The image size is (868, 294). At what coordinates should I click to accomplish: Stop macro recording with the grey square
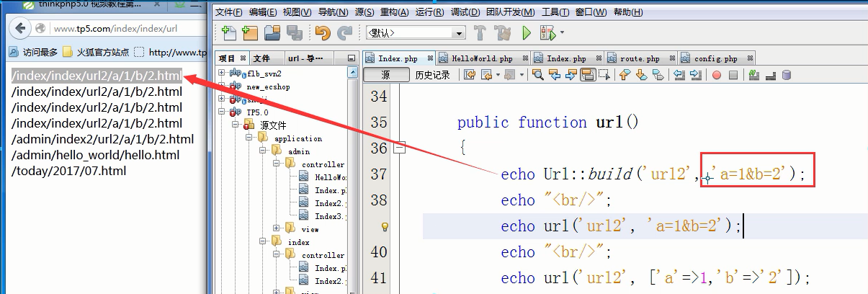[733, 74]
